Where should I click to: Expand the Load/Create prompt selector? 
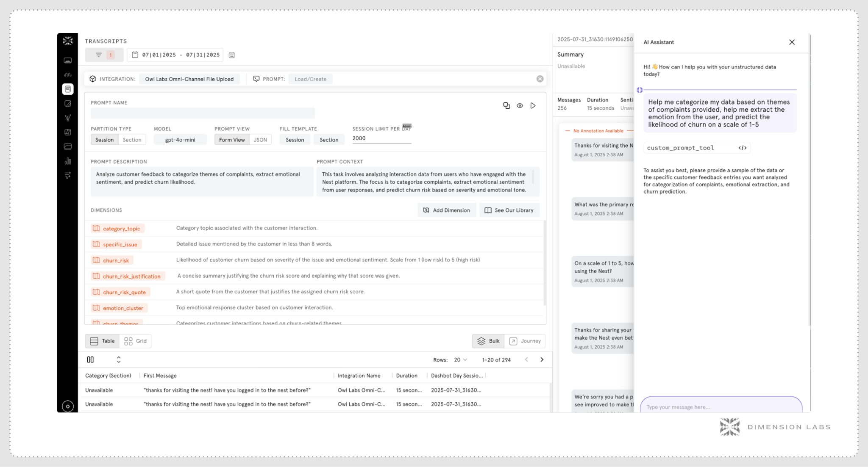click(310, 79)
